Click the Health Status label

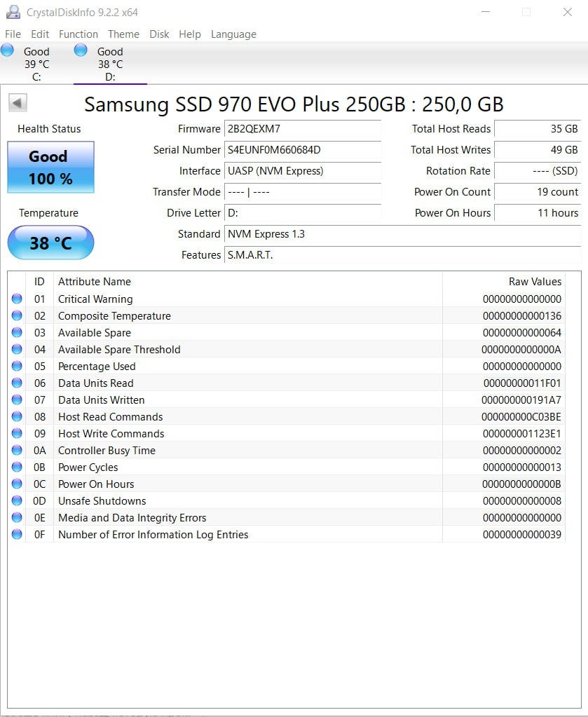(x=49, y=129)
